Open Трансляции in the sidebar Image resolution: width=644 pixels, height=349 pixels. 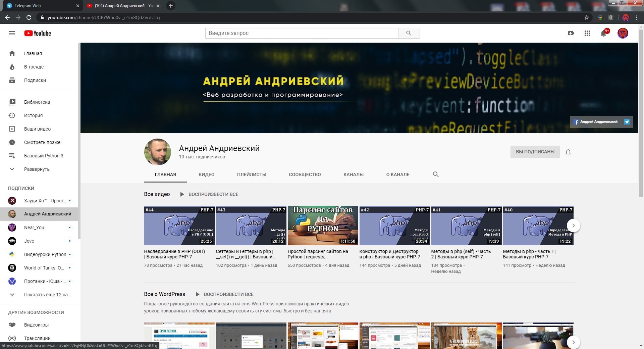pyautogui.click(x=39, y=338)
